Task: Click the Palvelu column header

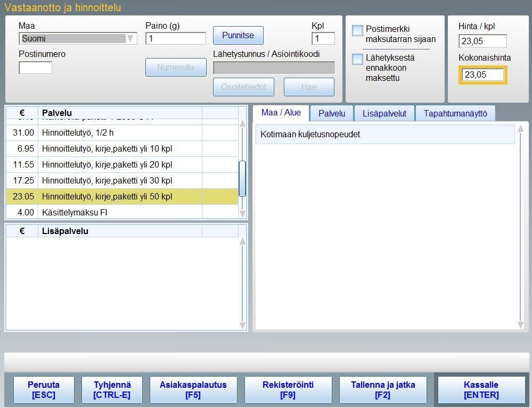Action: click(x=120, y=113)
